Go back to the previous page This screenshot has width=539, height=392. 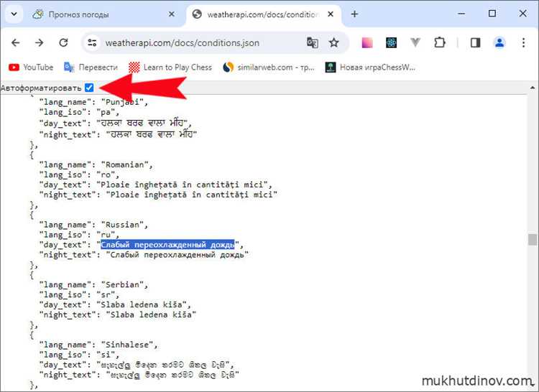click(x=16, y=42)
